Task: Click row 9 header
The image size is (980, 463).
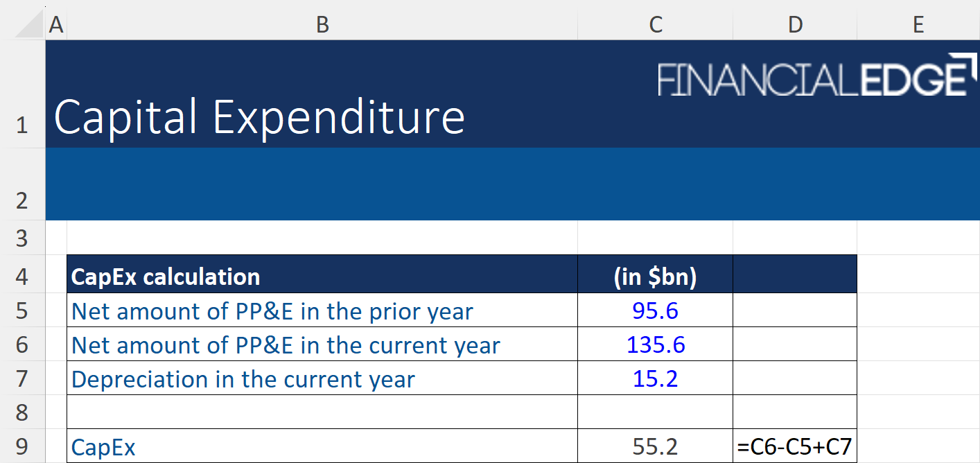Action: 22,446
